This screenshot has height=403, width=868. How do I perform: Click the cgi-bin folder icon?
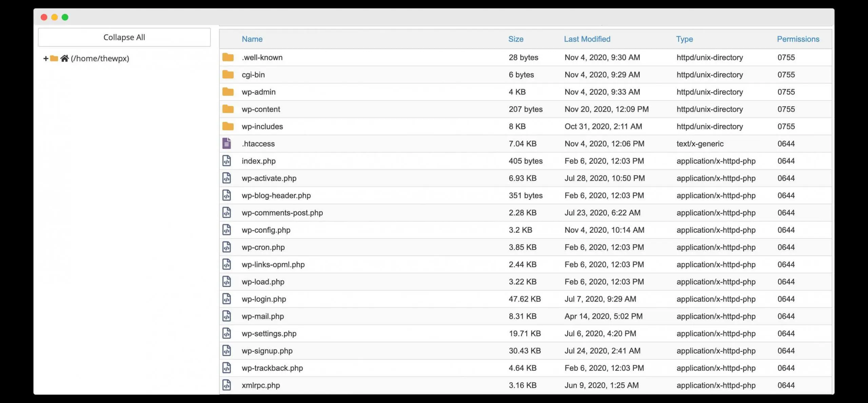228,75
